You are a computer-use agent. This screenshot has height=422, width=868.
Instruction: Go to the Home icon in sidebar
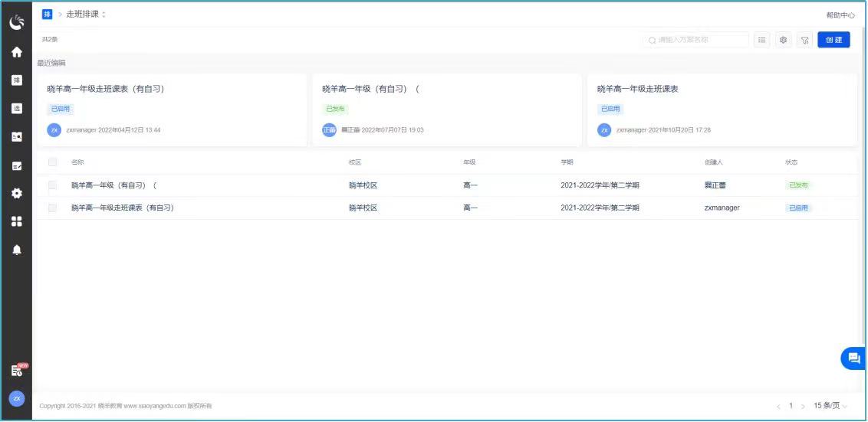(16, 52)
